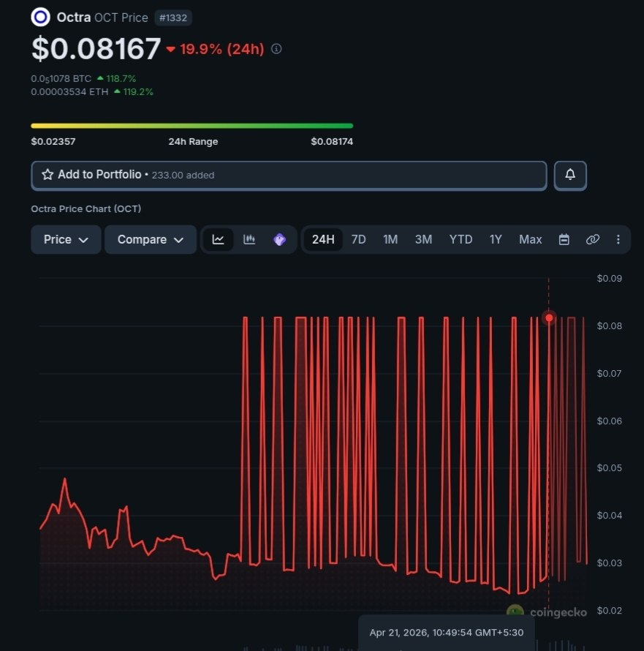Select the YTD time range tab

point(461,240)
